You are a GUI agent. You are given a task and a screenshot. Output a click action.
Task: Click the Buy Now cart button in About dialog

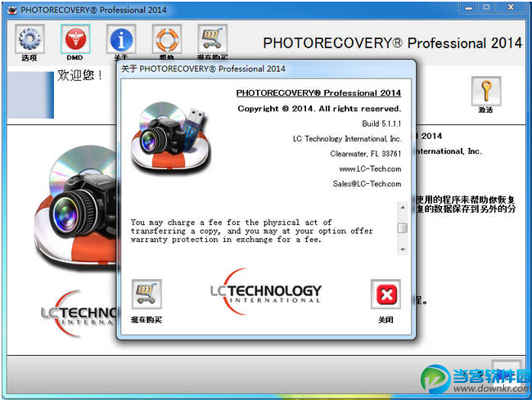coord(147,294)
